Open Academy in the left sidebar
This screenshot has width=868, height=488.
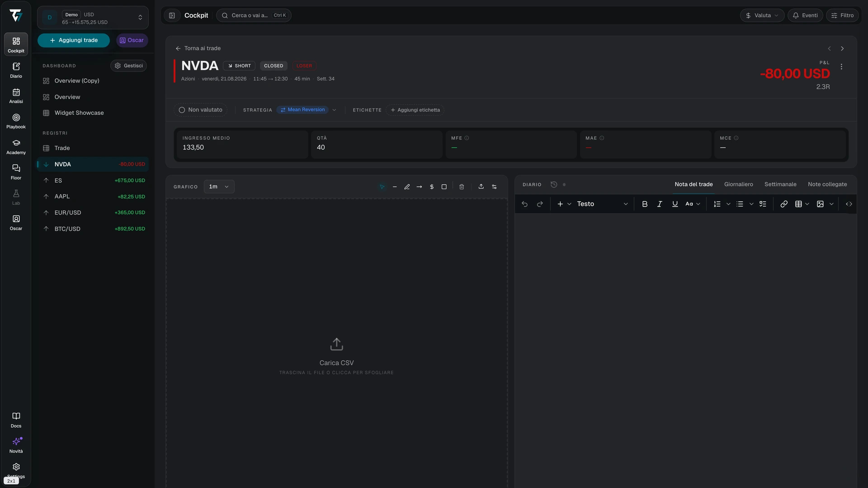click(16, 147)
